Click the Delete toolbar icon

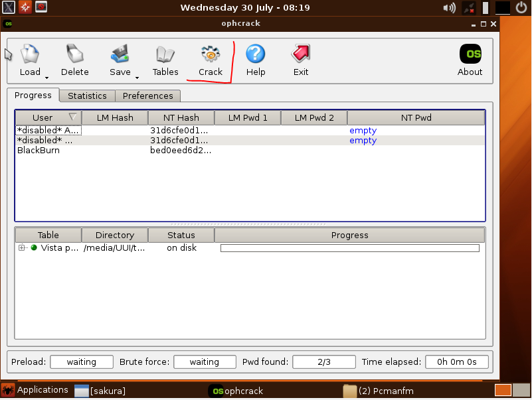[74, 54]
